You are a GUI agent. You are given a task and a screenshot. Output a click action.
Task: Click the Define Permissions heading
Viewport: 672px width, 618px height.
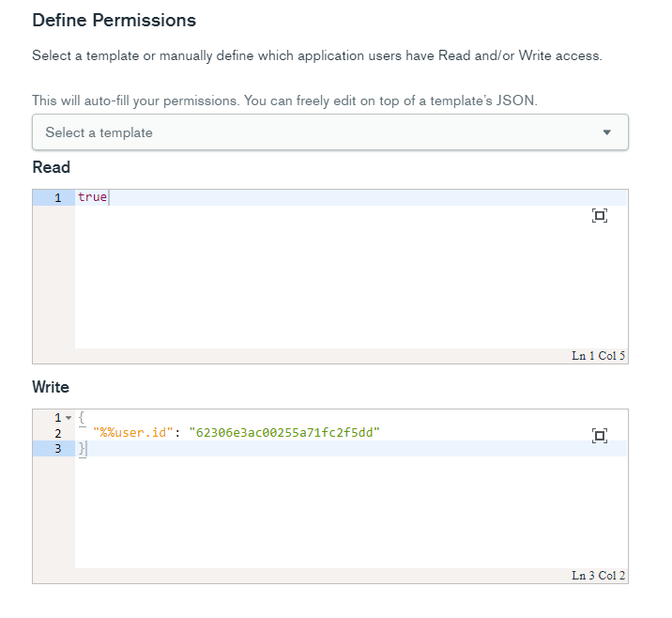[x=114, y=20]
